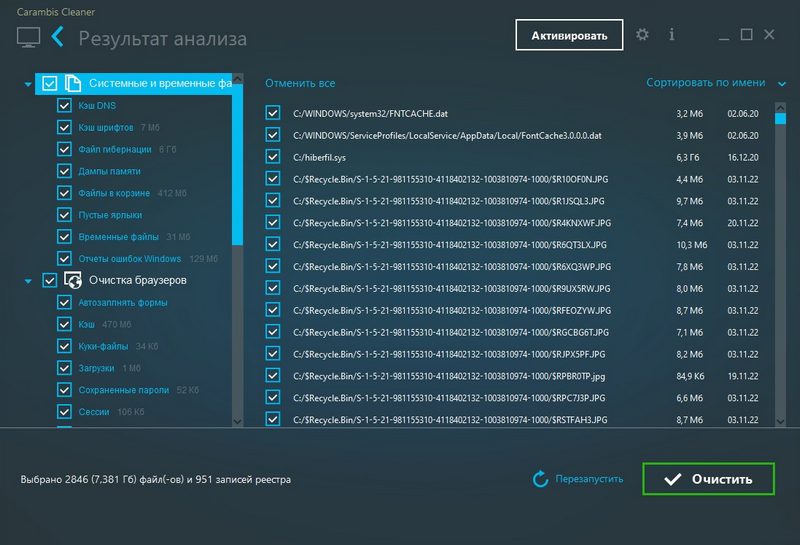Click the C:/hiberfil.sys file path
Image resolution: width=800 pixels, height=545 pixels.
[319, 158]
